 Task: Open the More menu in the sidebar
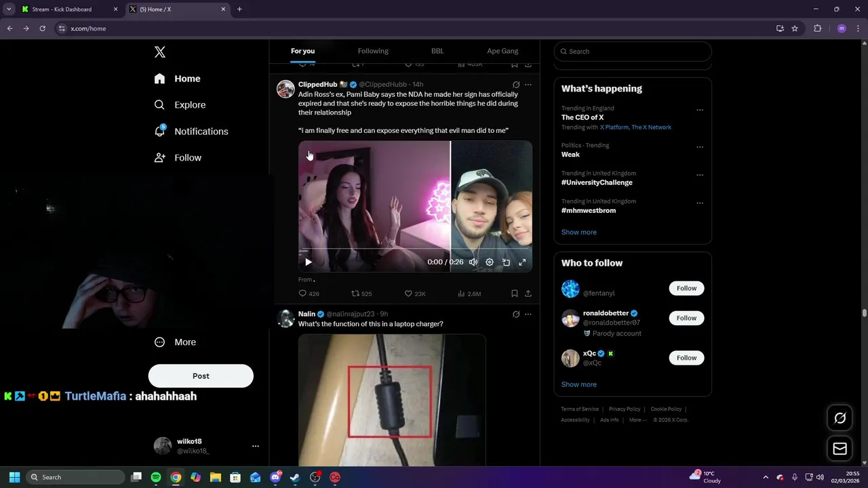(175, 342)
